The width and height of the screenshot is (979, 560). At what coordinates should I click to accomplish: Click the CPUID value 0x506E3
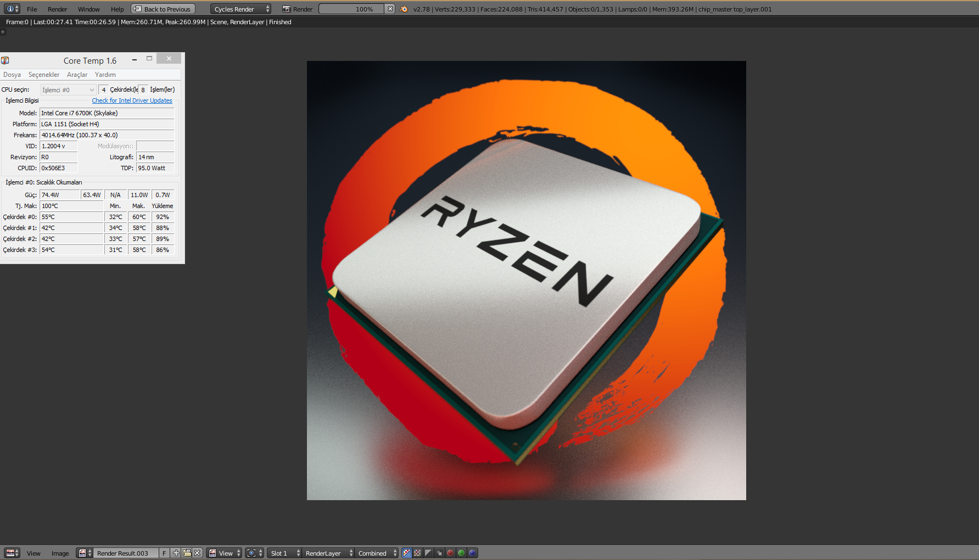tap(58, 168)
